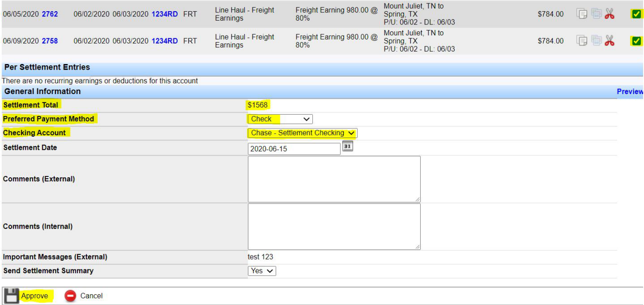Click the floppy disk Approve icon
Screen dimensions: 644x305
[12, 296]
